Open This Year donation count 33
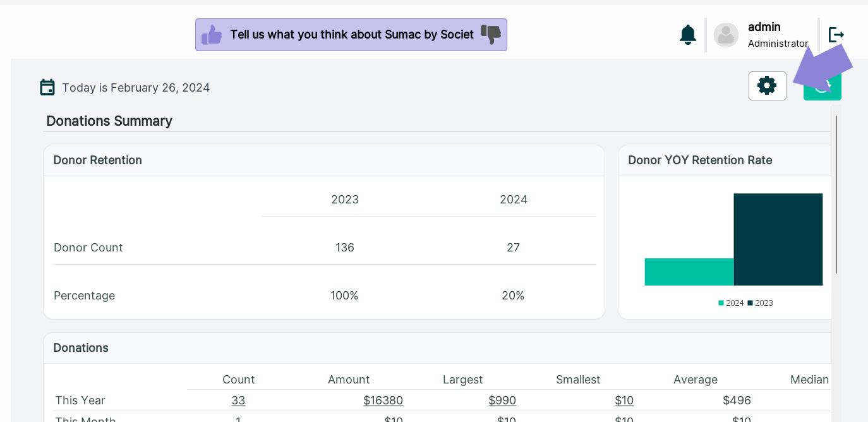 tap(238, 401)
